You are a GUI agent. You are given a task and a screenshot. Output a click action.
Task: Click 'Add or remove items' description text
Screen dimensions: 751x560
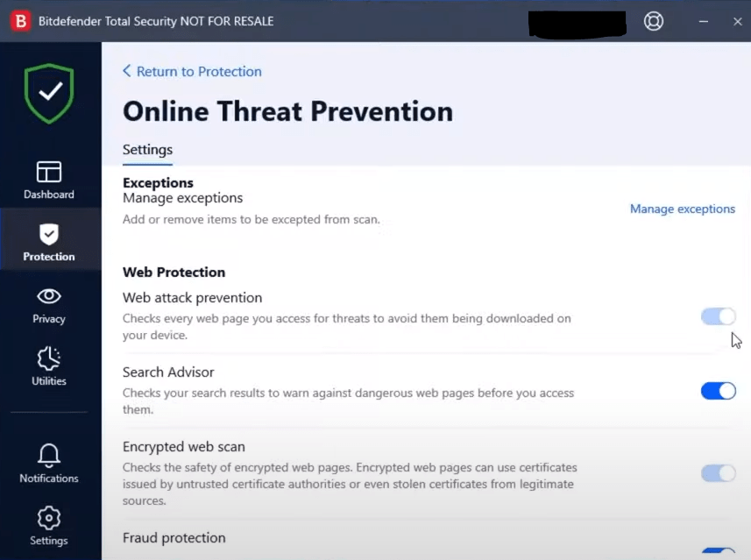tap(252, 219)
